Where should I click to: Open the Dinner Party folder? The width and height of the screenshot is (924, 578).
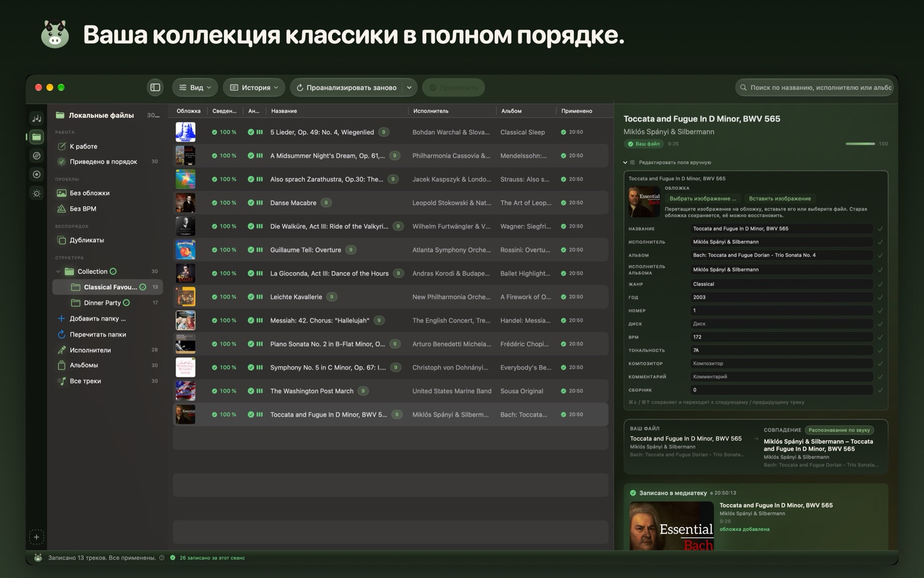pyautogui.click(x=107, y=303)
